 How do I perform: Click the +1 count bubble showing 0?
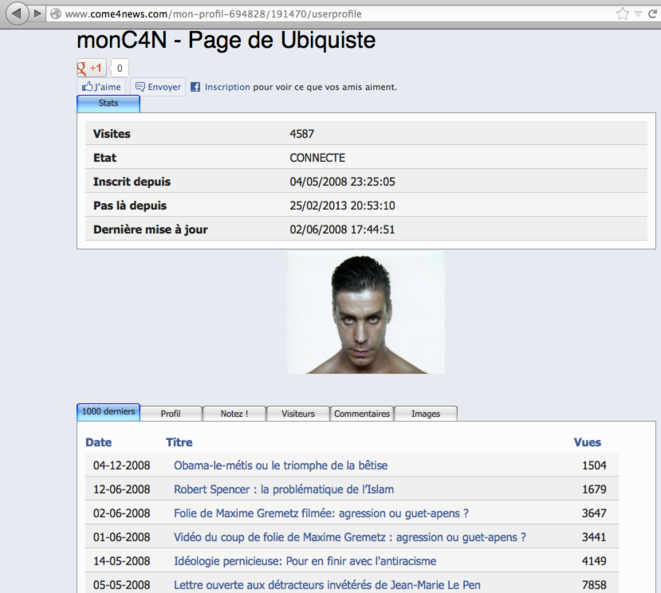tap(119, 68)
